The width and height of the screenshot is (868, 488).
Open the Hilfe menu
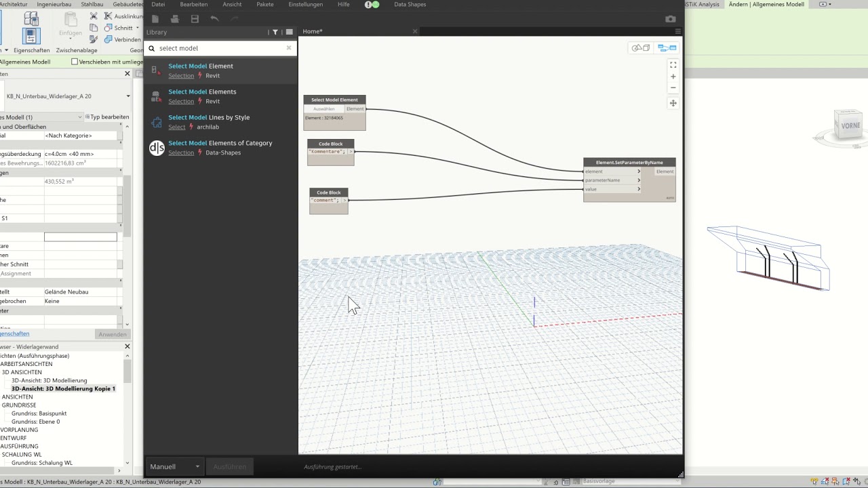pos(344,5)
